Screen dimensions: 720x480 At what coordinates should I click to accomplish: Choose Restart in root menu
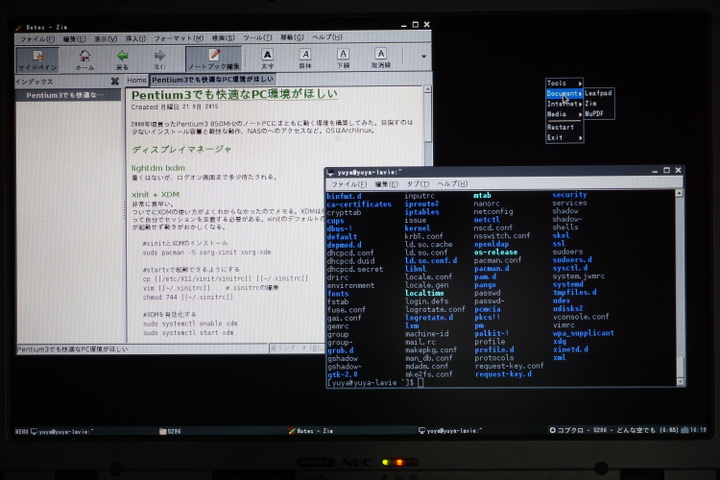564,127
